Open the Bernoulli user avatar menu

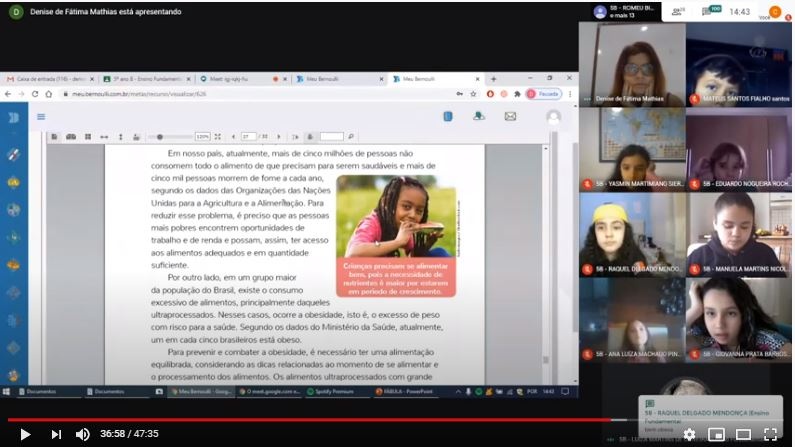click(554, 117)
